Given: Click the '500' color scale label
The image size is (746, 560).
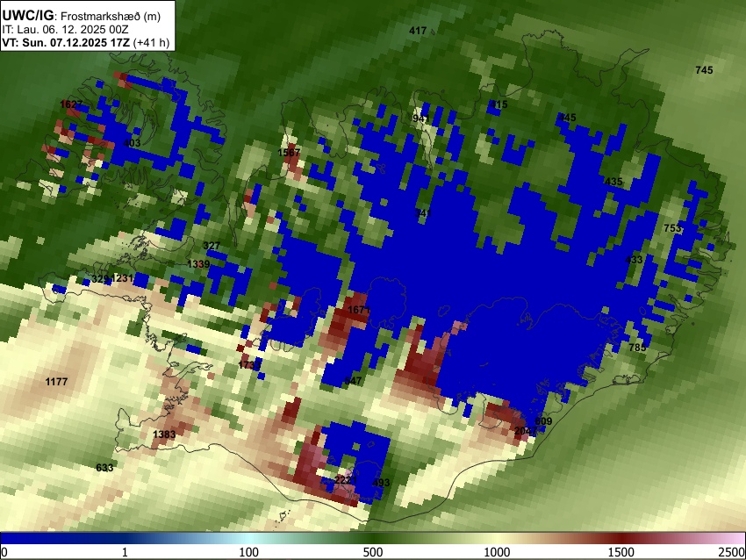Looking at the screenshot, I should pyautogui.click(x=373, y=552).
